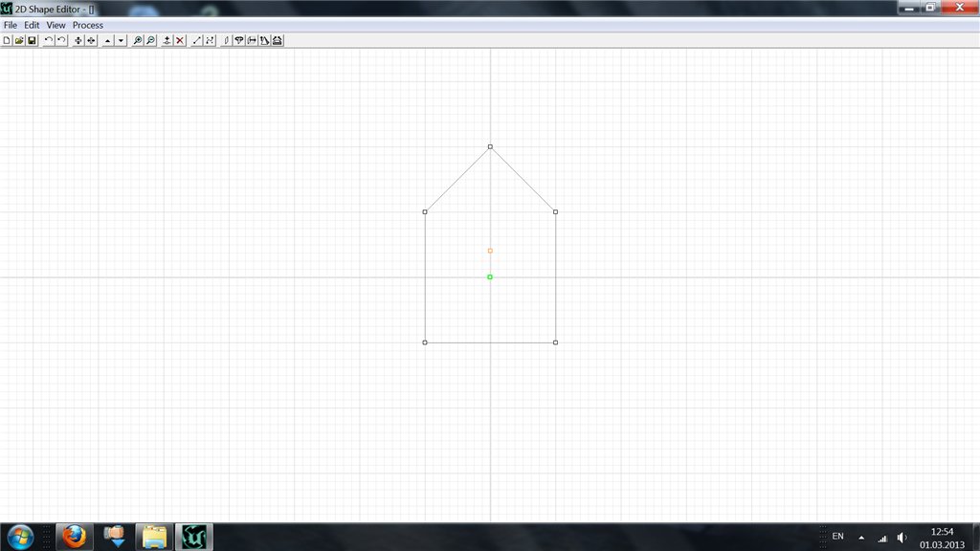Select the orange handle inside the shape
Image resolution: width=980 pixels, height=551 pixels.
pos(490,251)
